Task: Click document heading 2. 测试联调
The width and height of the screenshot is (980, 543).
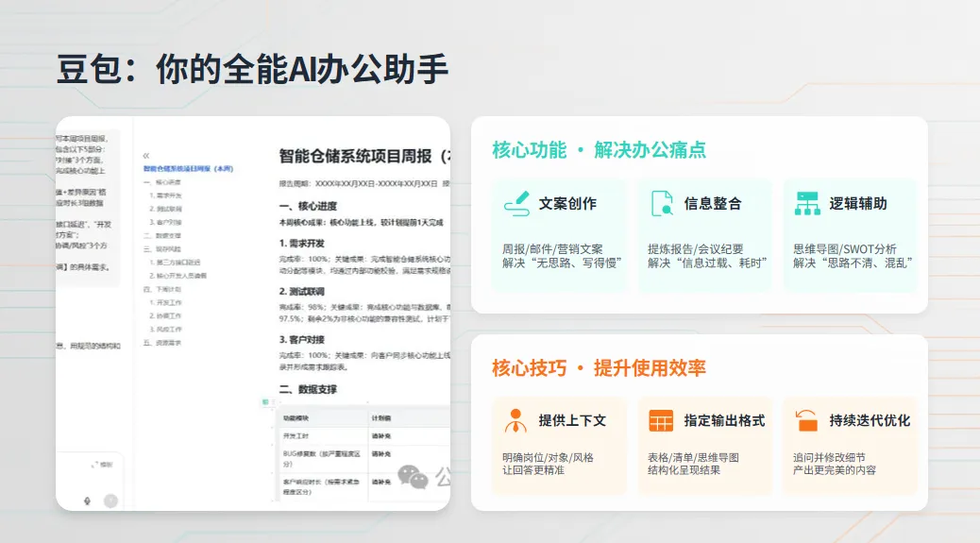Action: [302, 291]
